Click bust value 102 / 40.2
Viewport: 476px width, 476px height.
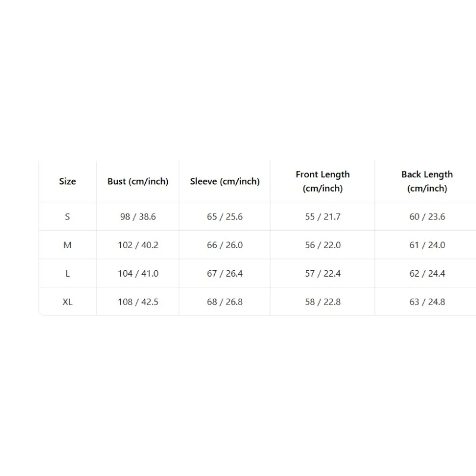pos(138,245)
